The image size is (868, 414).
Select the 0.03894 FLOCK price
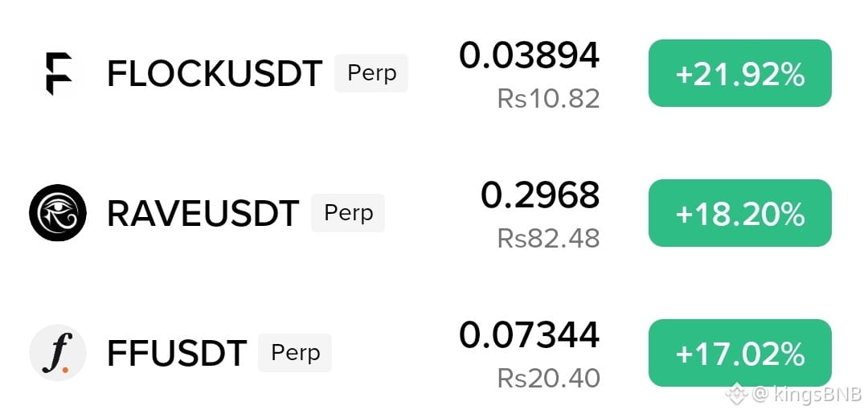(529, 55)
